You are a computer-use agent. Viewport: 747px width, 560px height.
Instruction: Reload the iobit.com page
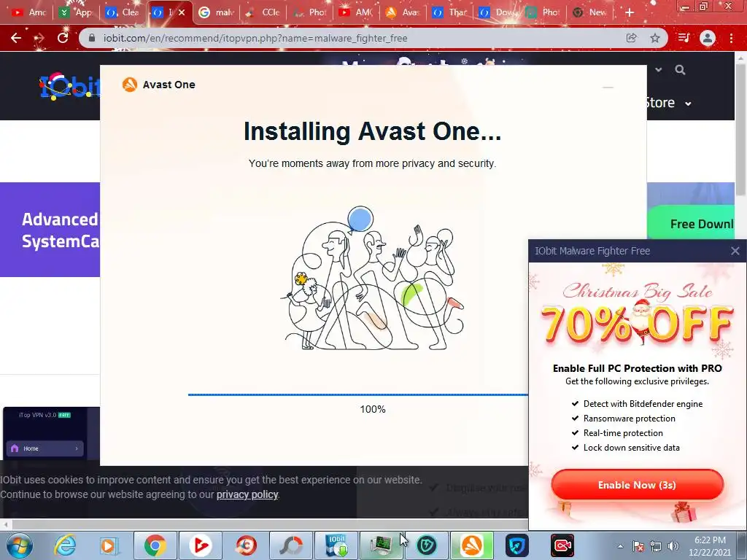(x=63, y=38)
